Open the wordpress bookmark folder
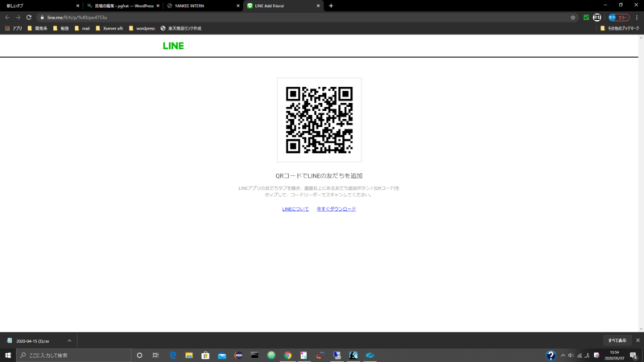 142,28
